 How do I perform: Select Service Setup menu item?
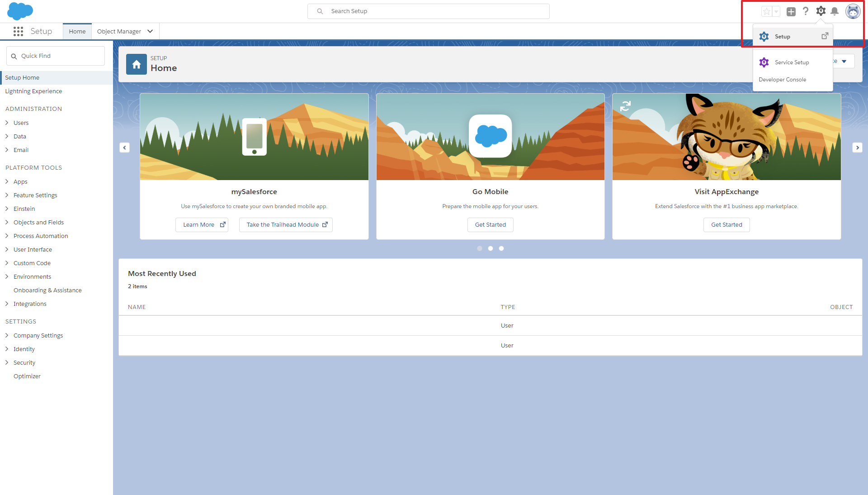(793, 62)
